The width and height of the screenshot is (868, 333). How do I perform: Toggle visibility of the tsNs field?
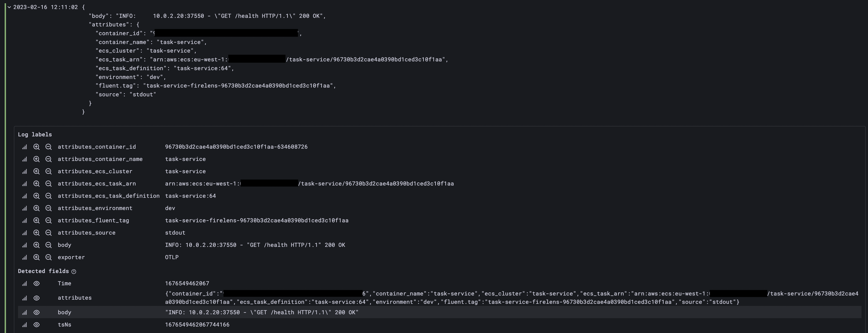(37, 325)
